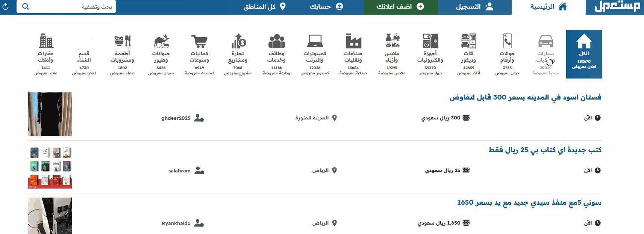Click the search magnifier icon

click(x=26, y=6)
